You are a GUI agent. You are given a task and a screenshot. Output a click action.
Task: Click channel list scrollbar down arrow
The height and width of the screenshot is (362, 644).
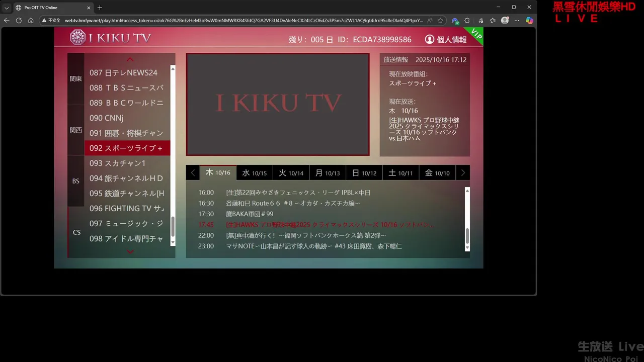[173, 242]
